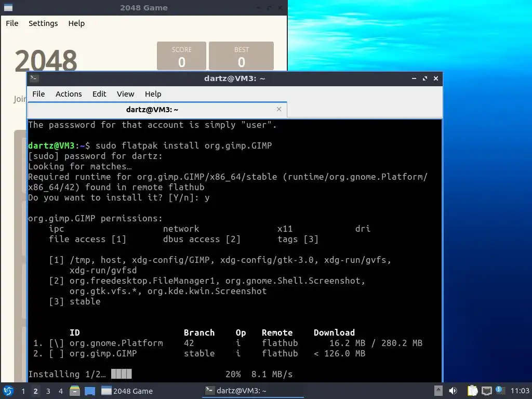Minimize the terminal window
532x399 pixels.
pyautogui.click(x=414, y=78)
